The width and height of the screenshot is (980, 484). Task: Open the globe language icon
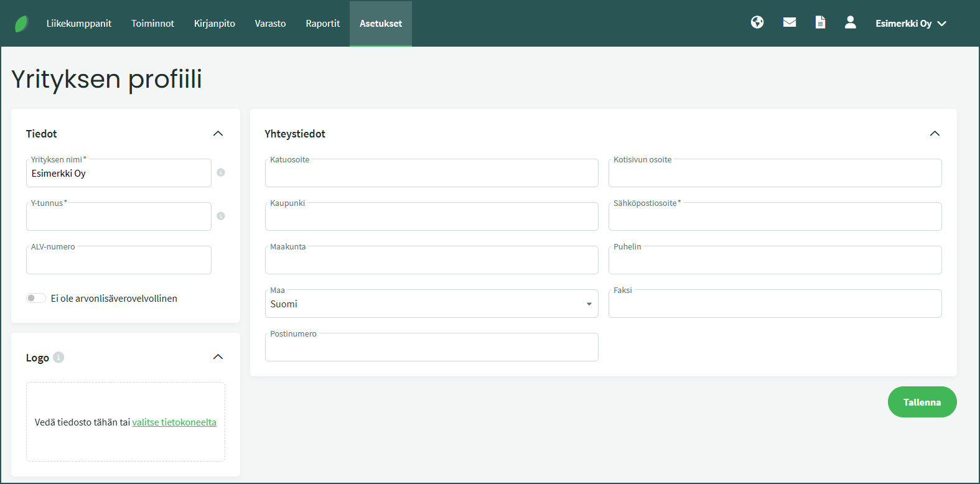[757, 22]
